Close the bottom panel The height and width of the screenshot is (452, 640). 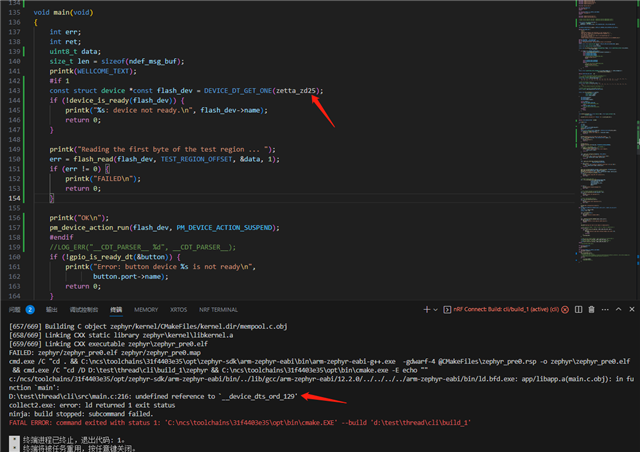coord(632,310)
